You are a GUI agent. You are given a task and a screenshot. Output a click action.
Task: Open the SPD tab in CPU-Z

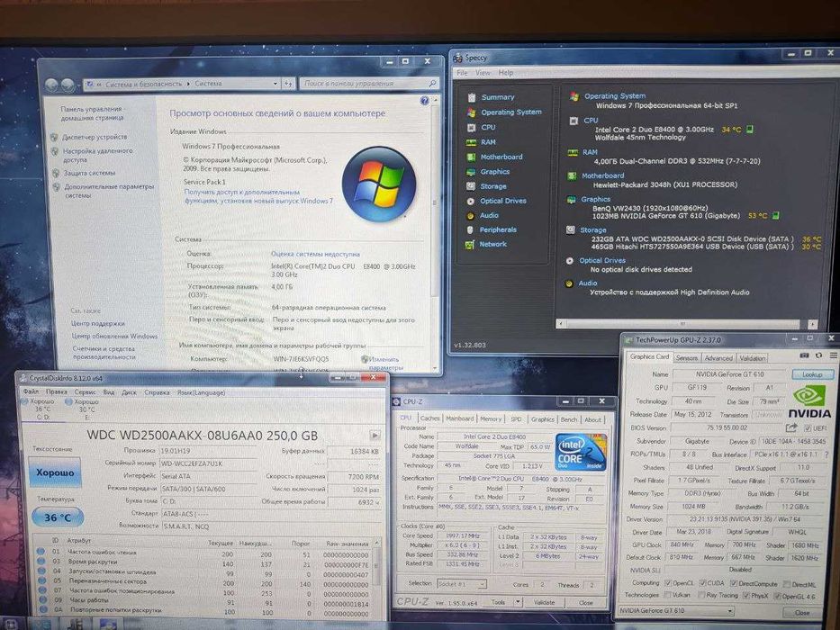coord(516,419)
